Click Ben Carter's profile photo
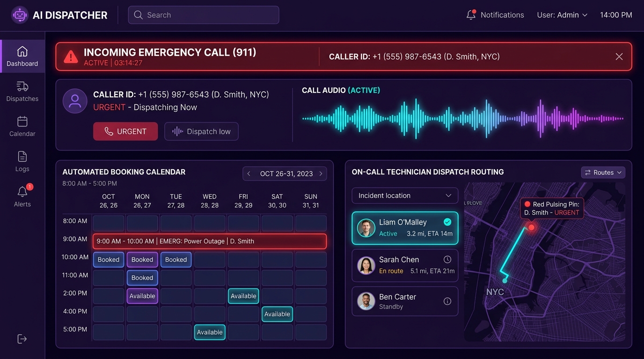 pyautogui.click(x=366, y=302)
